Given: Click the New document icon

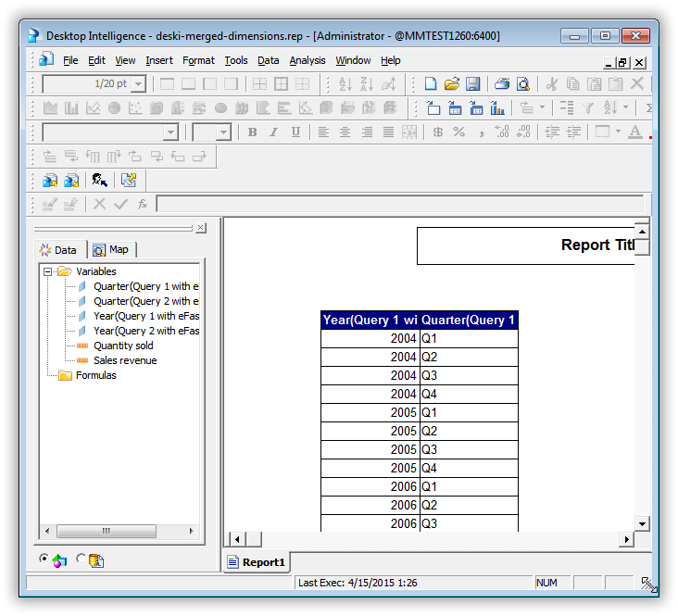Looking at the screenshot, I should click(431, 83).
